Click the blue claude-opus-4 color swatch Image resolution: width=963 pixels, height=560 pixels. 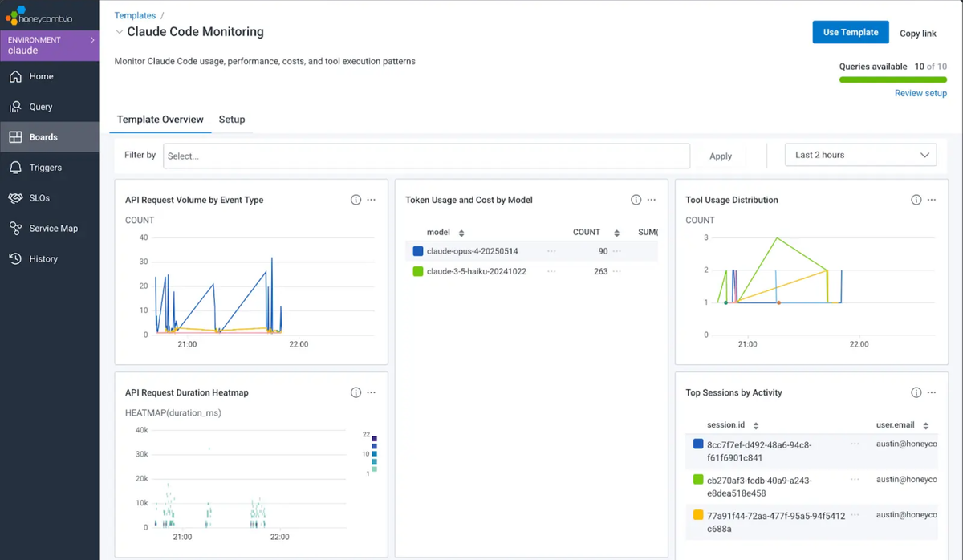coord(417,251)
